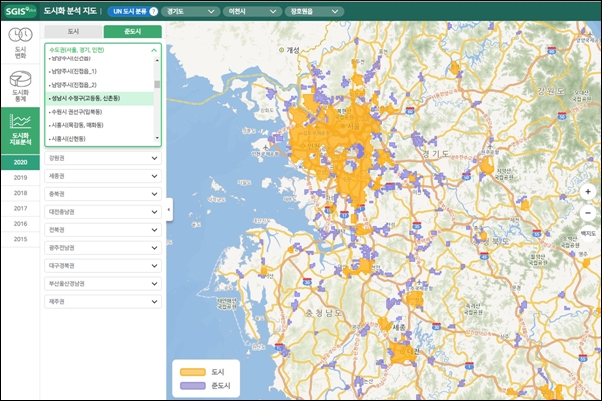The image size is (602, 401).
Task: Click the region list scrollbar thumb
Action: click(157, 84)
